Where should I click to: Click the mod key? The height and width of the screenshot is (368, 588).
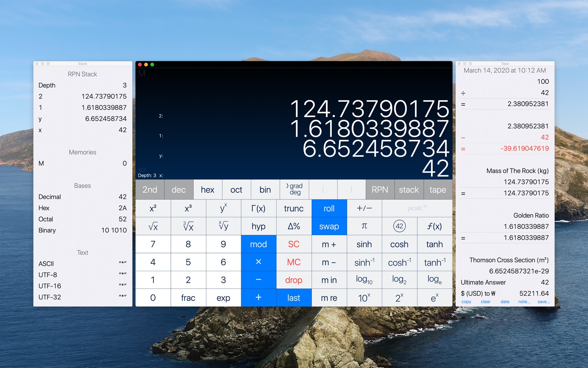(x=259, y=244)
